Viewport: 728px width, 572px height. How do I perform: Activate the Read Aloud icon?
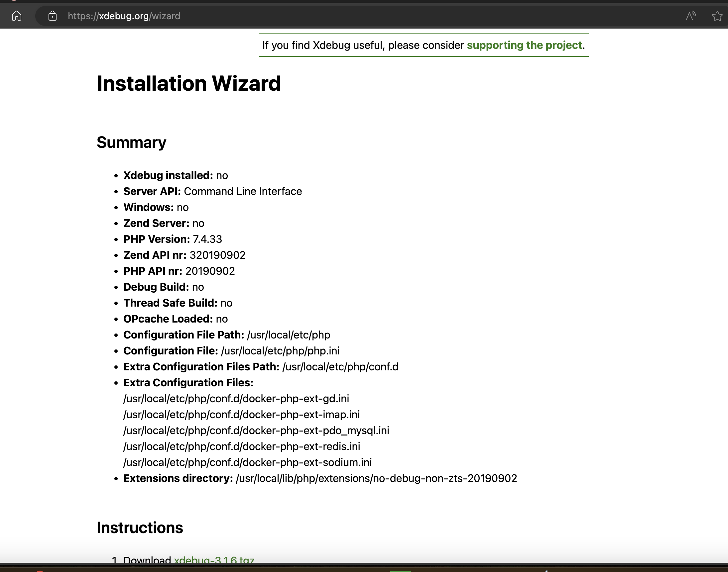coord(691,16)
